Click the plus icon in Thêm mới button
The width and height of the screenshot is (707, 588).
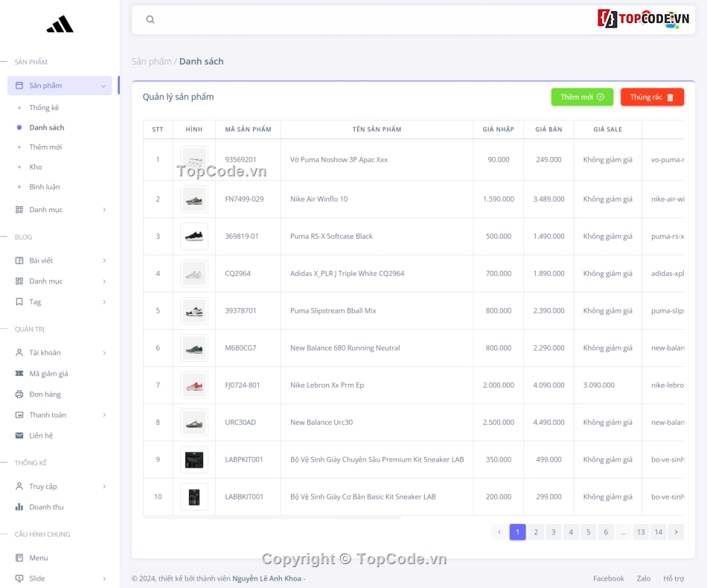coord(600,97)
